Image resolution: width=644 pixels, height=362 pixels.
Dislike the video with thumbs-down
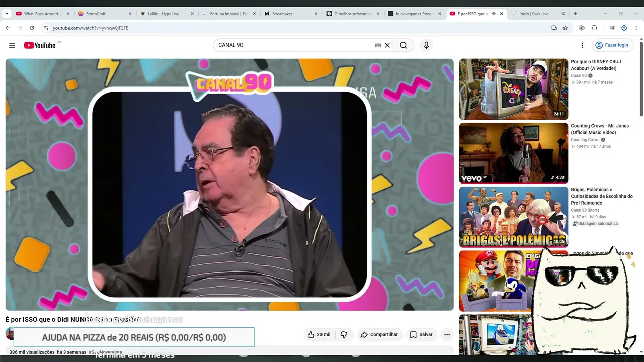[x=344, y=335]
